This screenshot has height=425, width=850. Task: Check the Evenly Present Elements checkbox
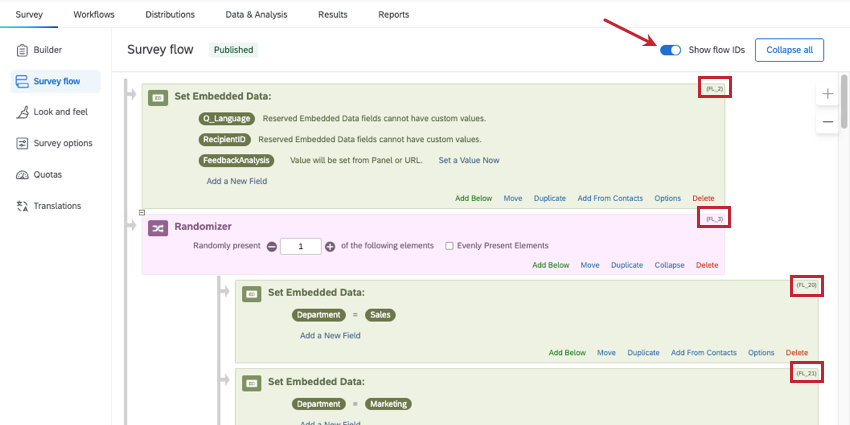click(x=449, y=246)
